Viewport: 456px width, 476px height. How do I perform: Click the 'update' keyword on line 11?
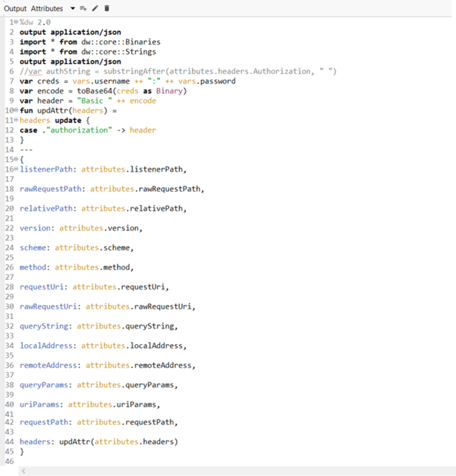68,121
